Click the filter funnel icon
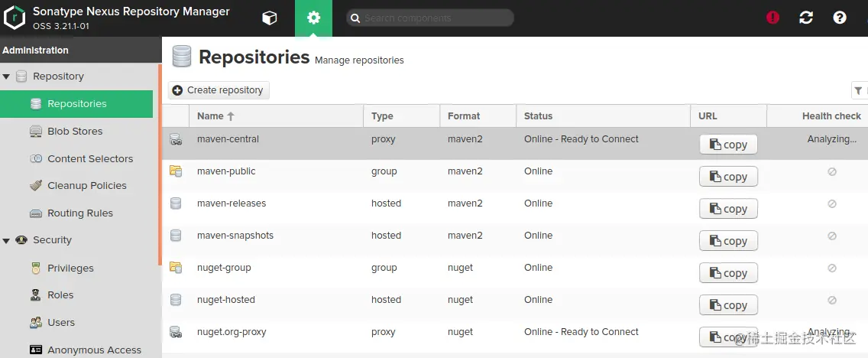 (x=858, y=90)
